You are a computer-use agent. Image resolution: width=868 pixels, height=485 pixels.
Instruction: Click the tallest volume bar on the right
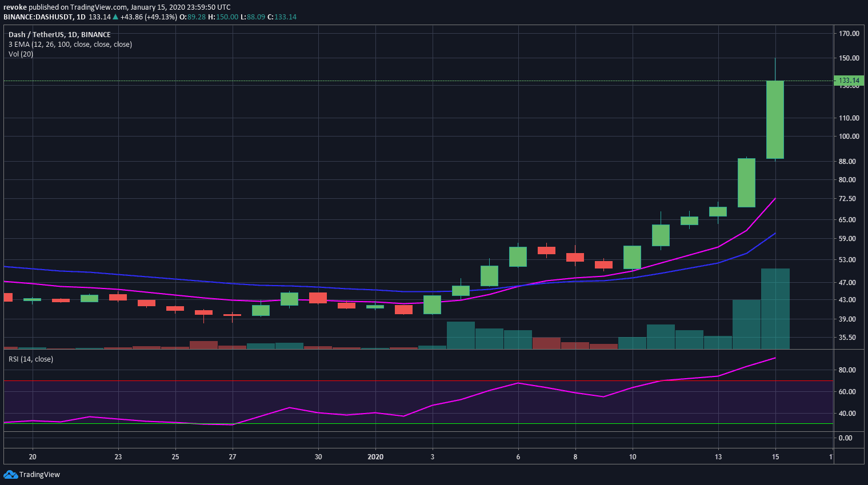pyautogui.click(x=775, y=308)
